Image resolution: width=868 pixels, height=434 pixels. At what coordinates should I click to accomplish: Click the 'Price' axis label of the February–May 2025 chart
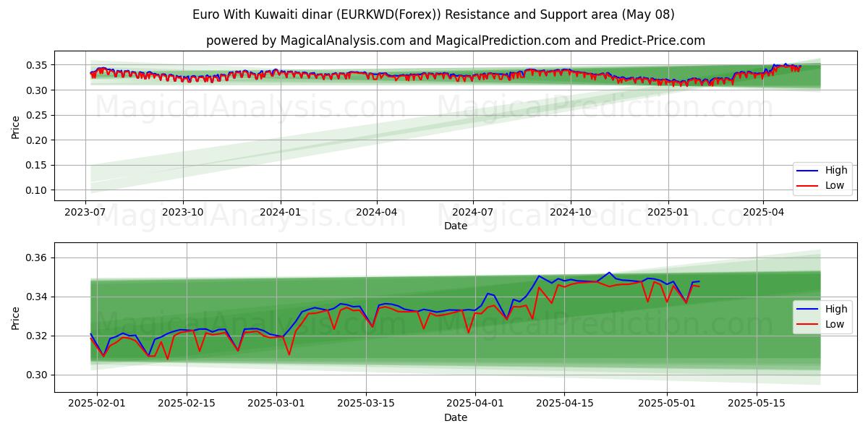coord(16,318)
